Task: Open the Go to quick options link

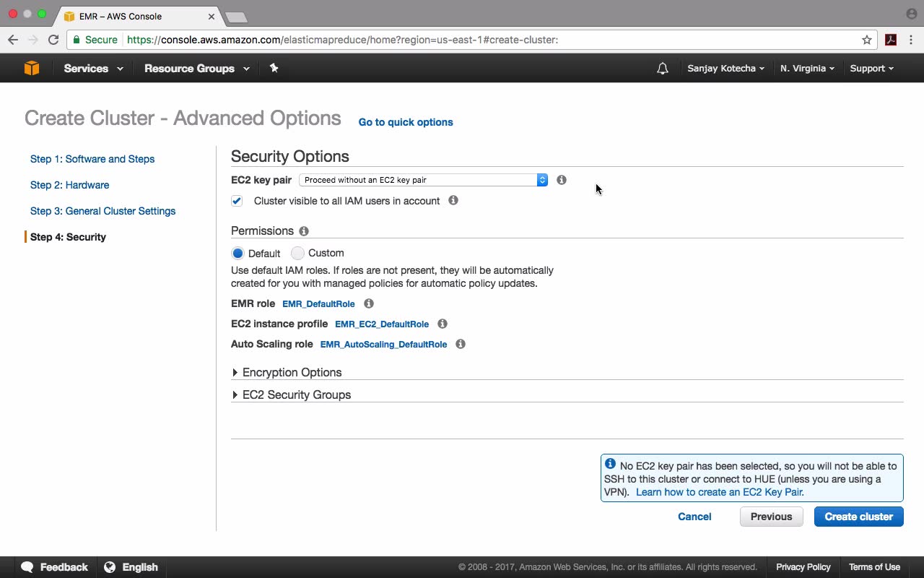Action: click(x=406, y=122)
